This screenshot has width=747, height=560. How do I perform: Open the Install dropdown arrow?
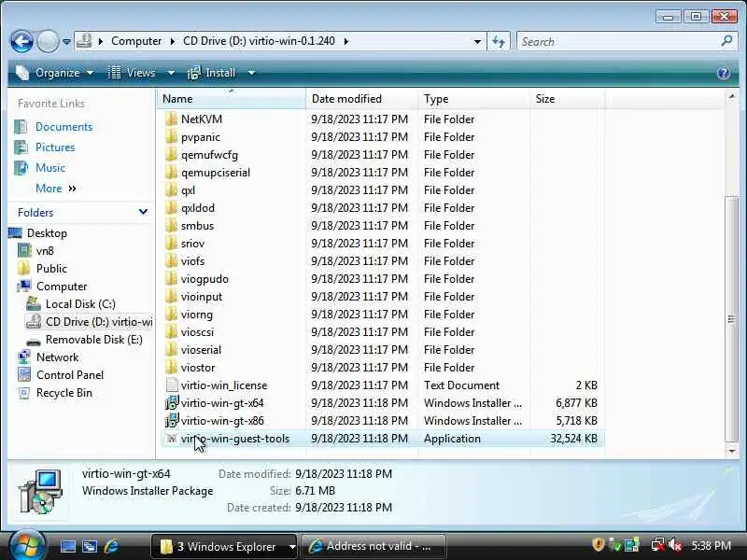click(251, 73)
